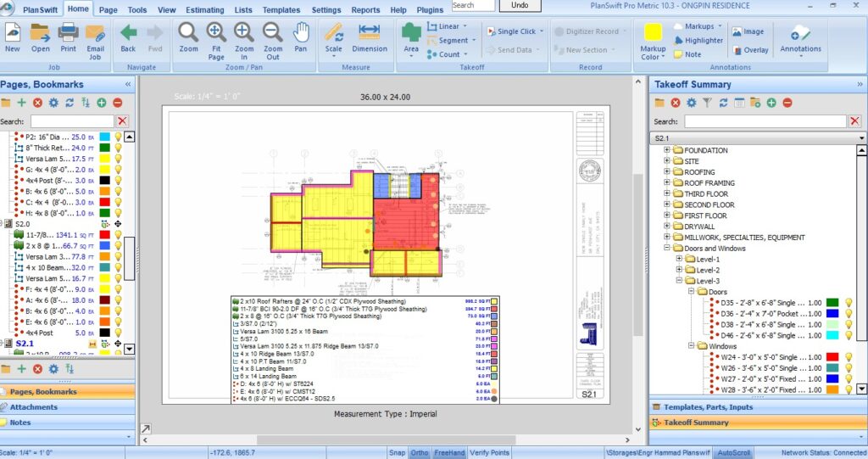This screenshot has height=459, width=868.
Task: Click the top Search field in the title bar
Action: coord(473,6)
